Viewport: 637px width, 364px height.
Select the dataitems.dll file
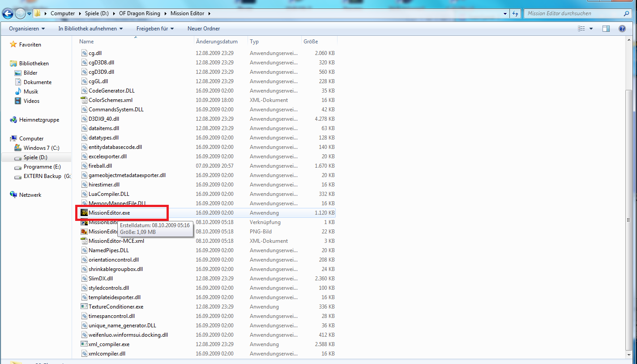click(104, 128)
